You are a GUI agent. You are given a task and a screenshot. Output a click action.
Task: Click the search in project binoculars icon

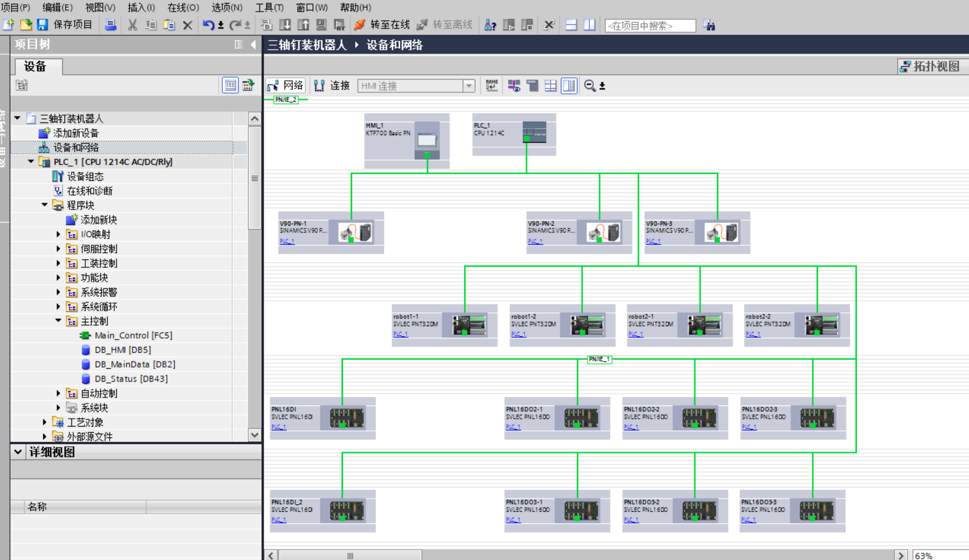coord(709,25)
